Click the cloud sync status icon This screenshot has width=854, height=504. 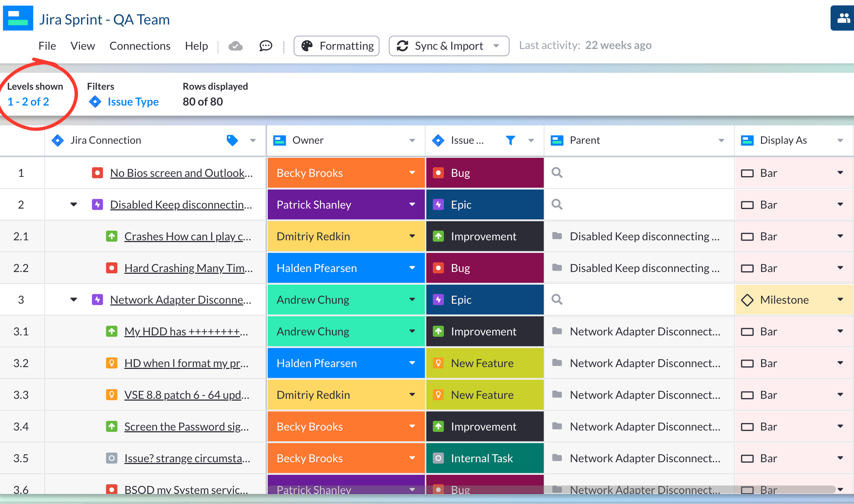236,46
